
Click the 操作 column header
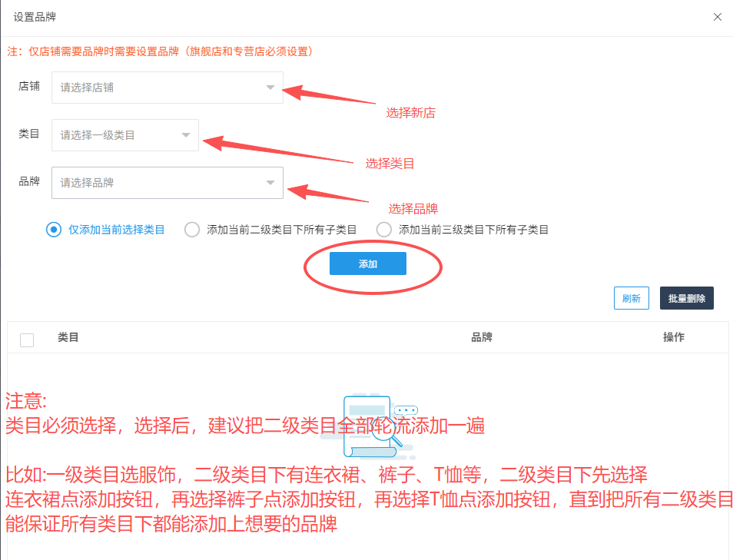[x=674, y=337]
